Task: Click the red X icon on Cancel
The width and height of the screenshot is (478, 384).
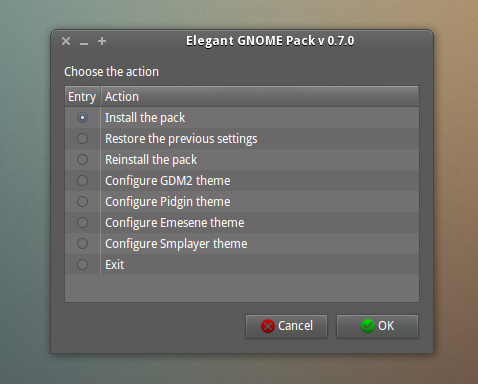Action: click(x=268, y=326)
